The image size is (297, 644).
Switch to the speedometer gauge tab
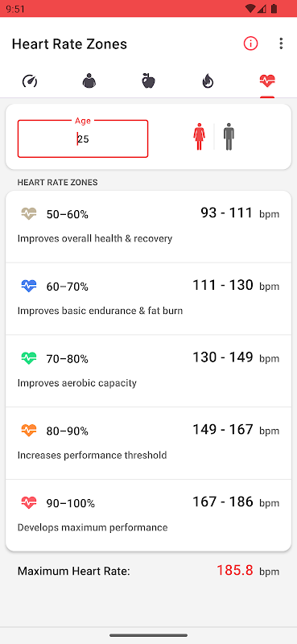30,81
